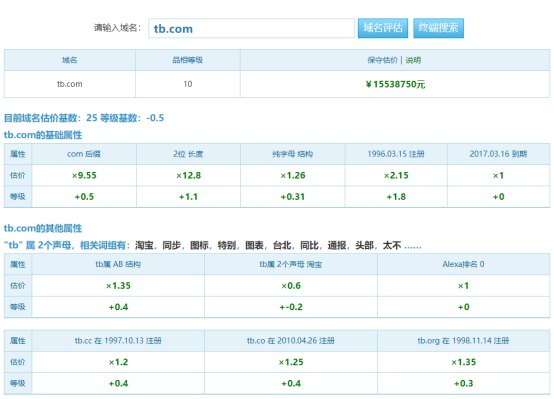Click the ×1.26 valuation multiplier
554x399 pixels.
pos(293,175)
